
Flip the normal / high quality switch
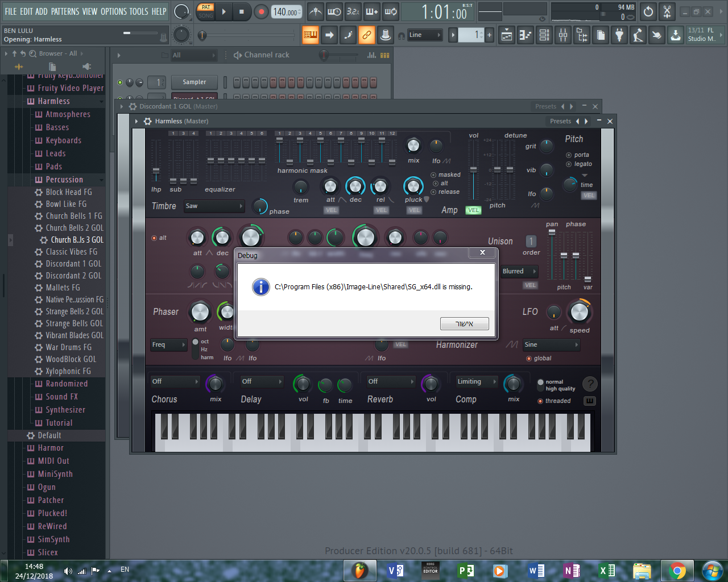pyautogui.click(x=541, y=385)
